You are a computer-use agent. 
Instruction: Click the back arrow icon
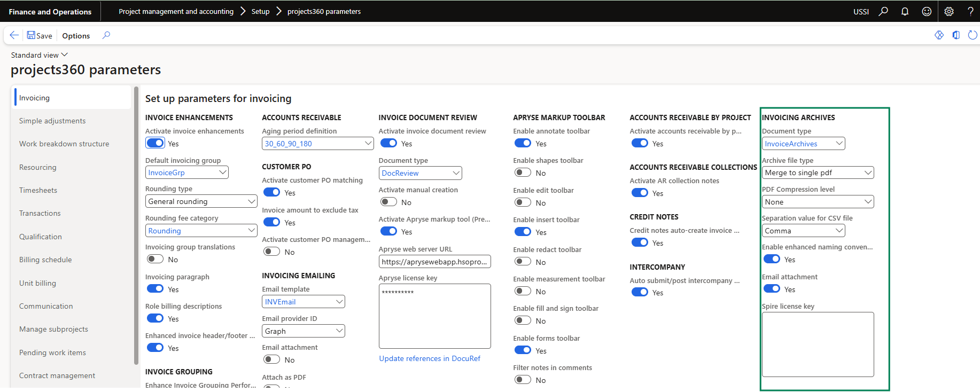tap(14, 35)
